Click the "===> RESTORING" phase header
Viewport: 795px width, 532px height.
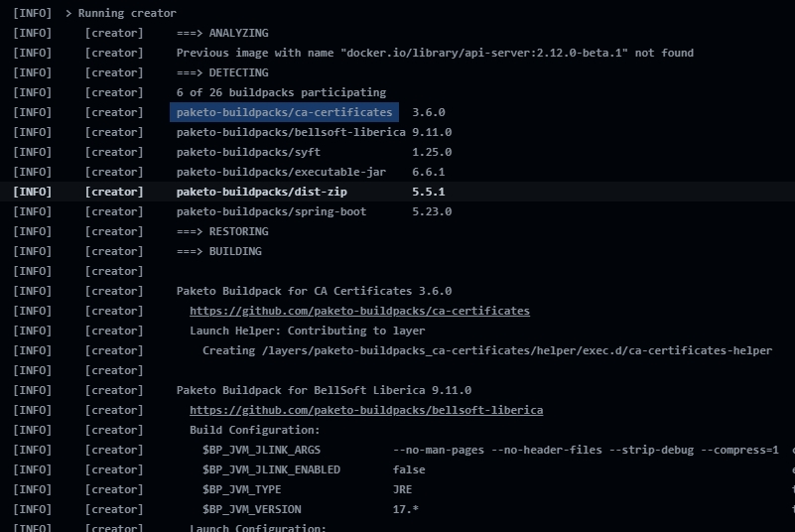[x=222, y=231]
